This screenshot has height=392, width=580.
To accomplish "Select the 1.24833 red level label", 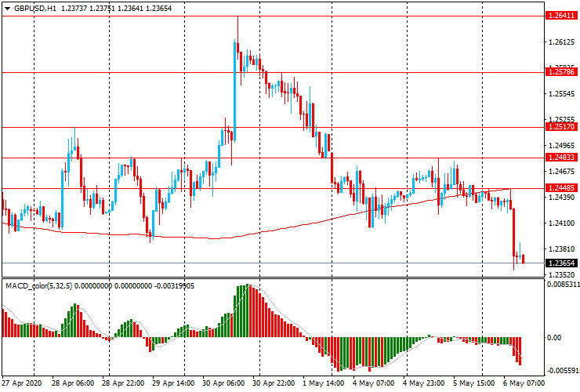I will click(x=561, y=158).
